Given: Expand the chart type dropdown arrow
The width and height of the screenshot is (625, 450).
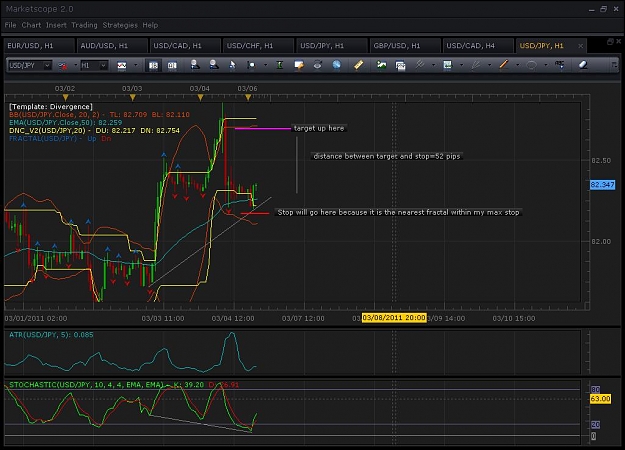Looking at the screenshot, I should [x=136, y=65].
